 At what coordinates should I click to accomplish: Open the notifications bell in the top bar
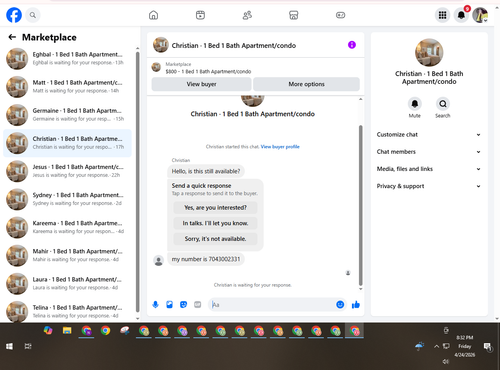coord(461,15)
